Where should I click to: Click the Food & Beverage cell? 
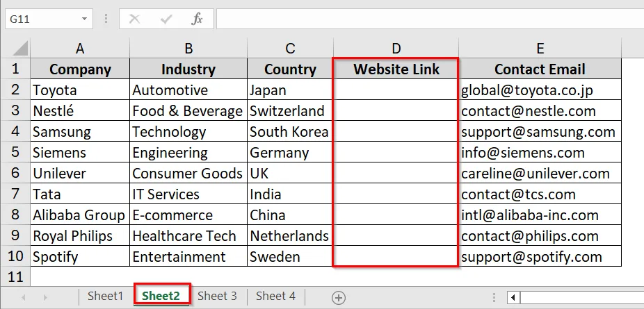pos(188,110)
